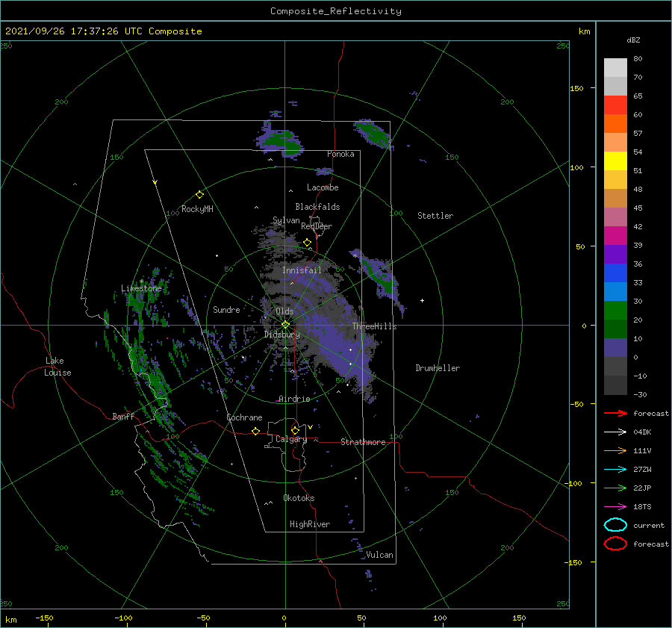Click the green echo cell west of Ponoka

[x=281, y=140]
